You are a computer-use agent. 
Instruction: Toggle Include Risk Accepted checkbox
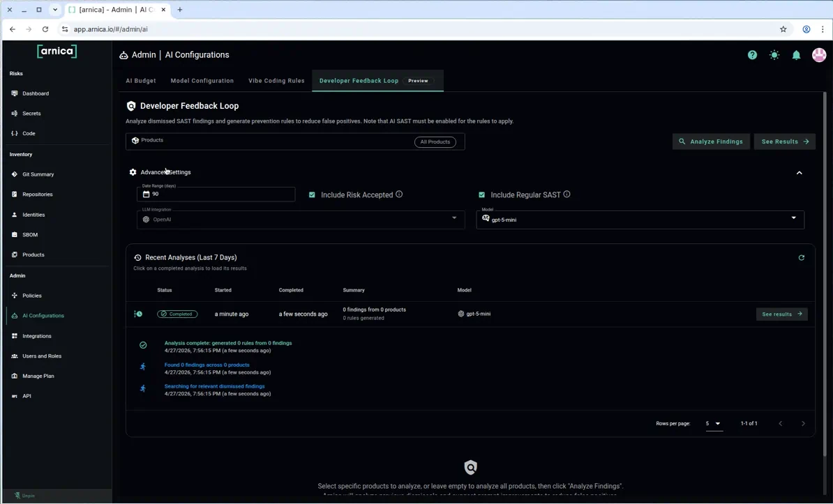(x=312, y=195)
